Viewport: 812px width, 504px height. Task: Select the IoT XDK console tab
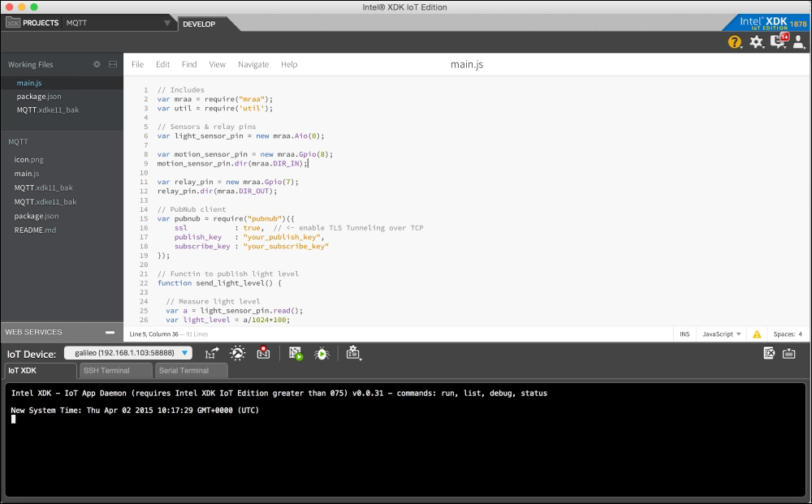[x=41, y=371]
